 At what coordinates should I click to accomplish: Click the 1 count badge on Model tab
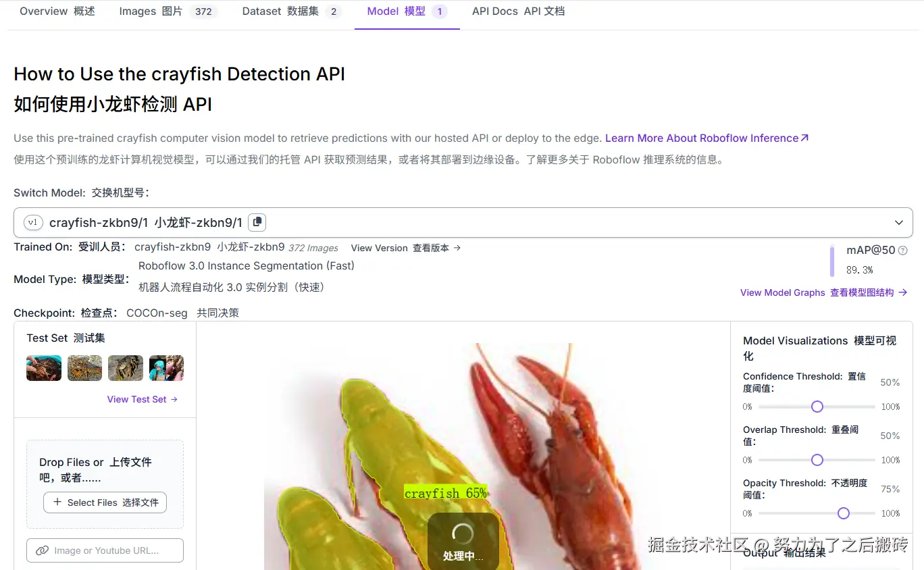[440, 11]
